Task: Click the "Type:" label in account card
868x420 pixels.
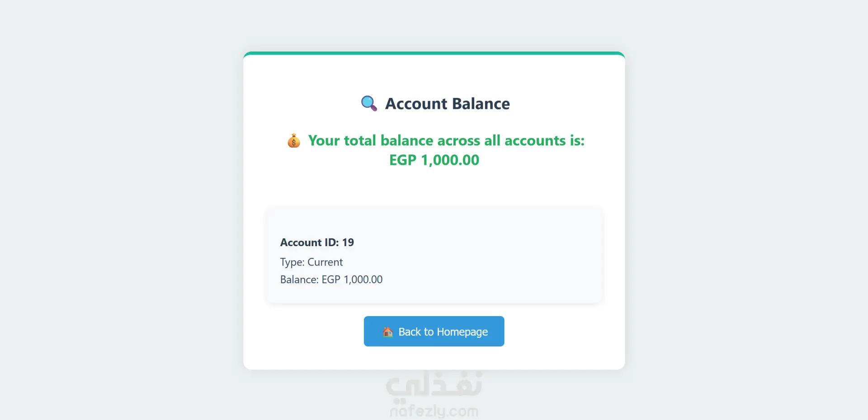Action: (x=292, y=262)
